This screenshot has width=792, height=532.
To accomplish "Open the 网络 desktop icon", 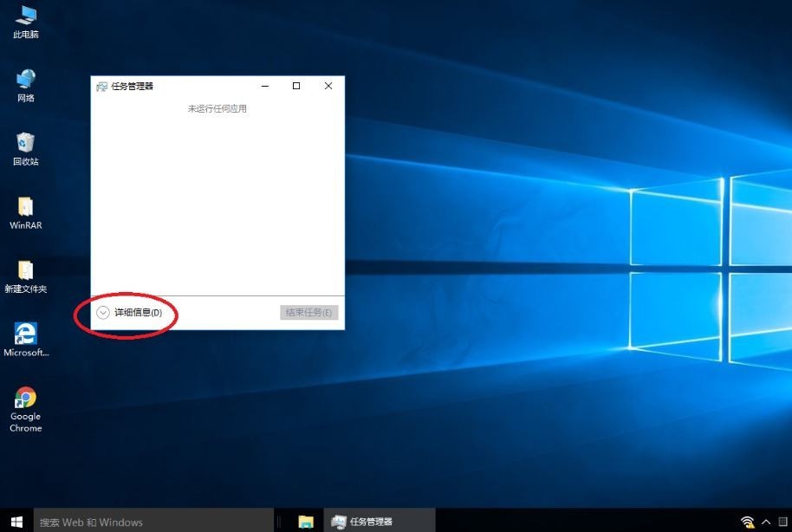I will pyautogui.click(x=24, y=83).
